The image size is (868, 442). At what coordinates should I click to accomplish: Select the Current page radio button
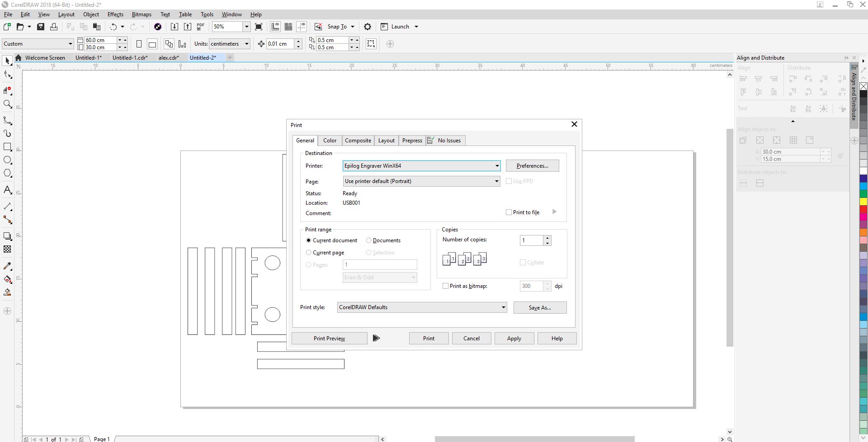point(309,253)
